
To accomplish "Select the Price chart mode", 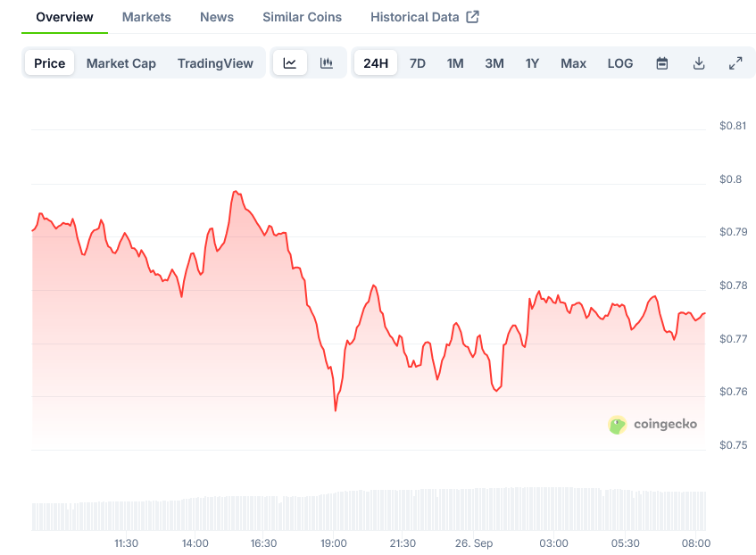I will [x=50, y=63].
